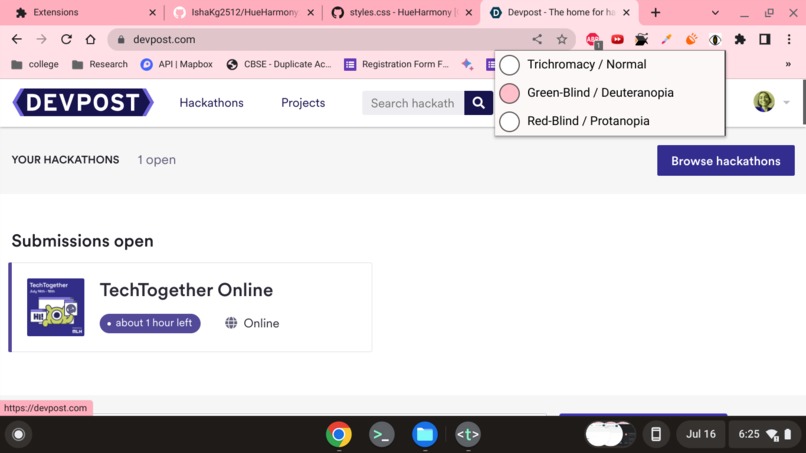Open the Extensions puzzle piece menu
This screenshot has height=453, width=806.
[x=740, y=39]
